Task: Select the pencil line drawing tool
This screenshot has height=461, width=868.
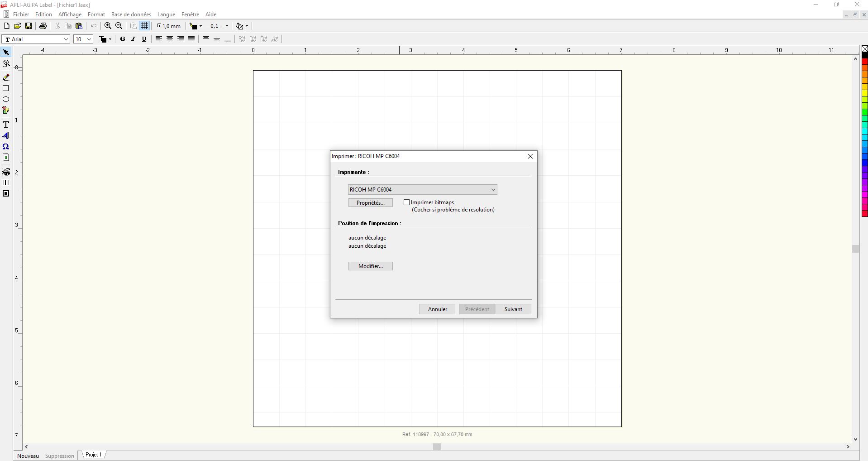Action: coord(6,77)
